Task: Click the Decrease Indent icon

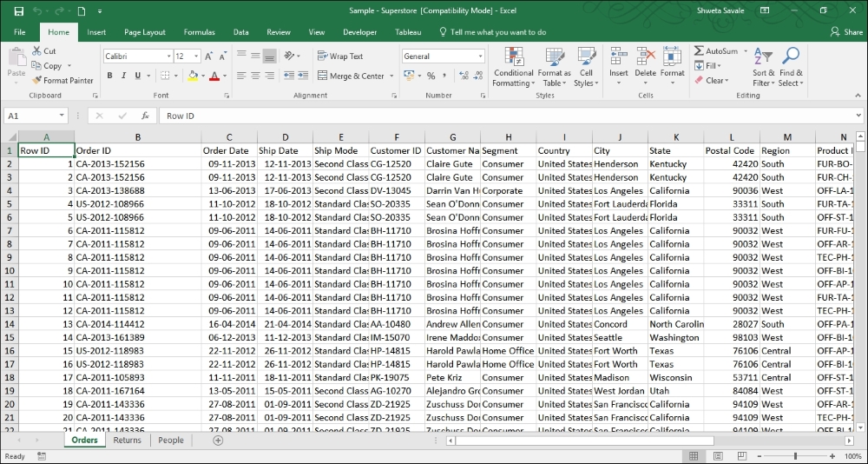Action: point(289,76)
